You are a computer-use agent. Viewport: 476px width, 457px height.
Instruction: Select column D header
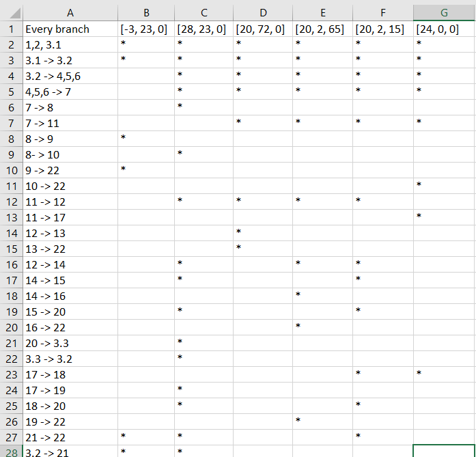click(263, 13)
